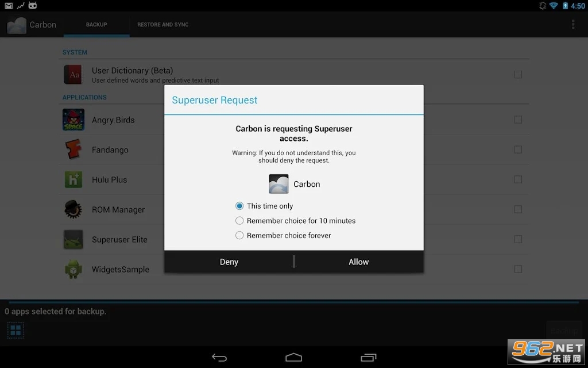Select Remember choice for 10 minutes
This screenshot has height=368, width=588.
point(295,221)
